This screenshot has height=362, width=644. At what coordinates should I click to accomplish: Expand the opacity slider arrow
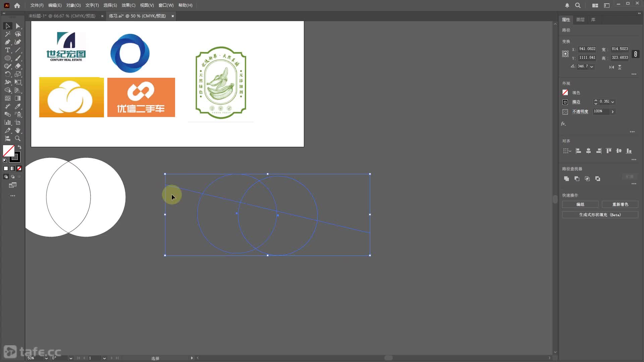(x=612, y=112)
